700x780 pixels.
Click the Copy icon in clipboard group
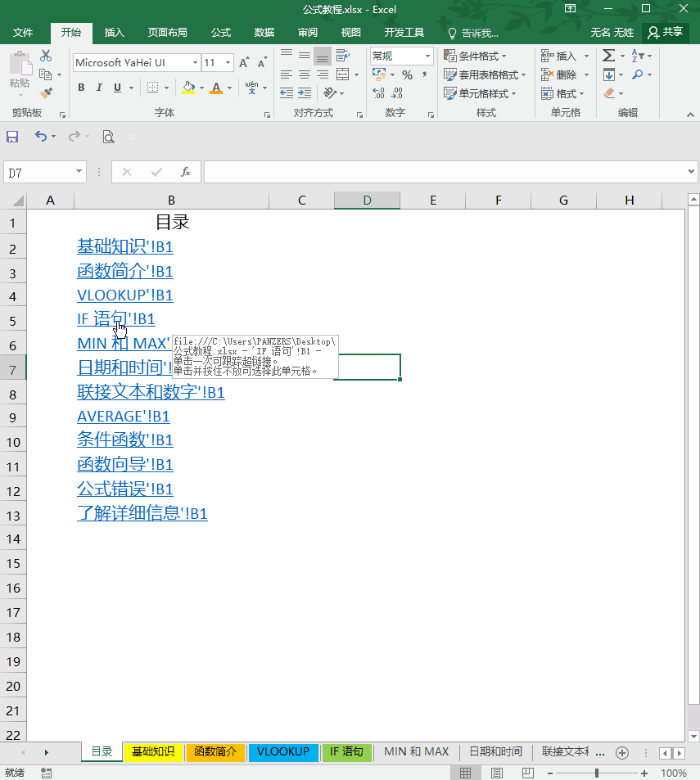(45, 74)
